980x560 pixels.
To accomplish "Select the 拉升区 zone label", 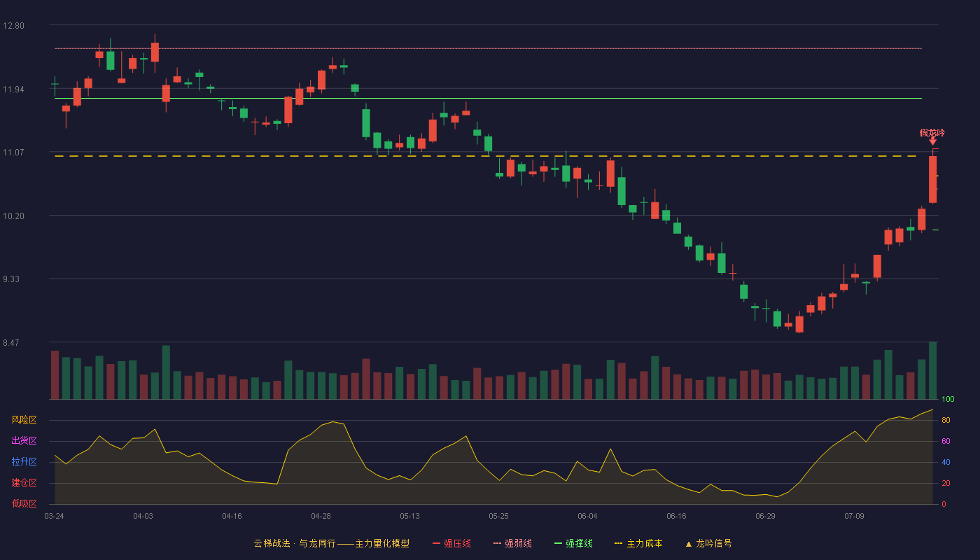I will tap(24, 462).
